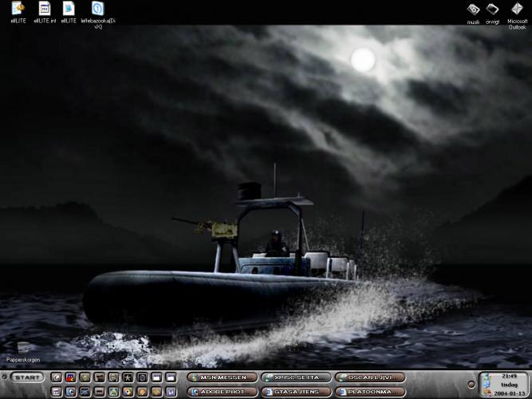Open the musik folder icon
The image size is (532, 399).
click(473, 10)
